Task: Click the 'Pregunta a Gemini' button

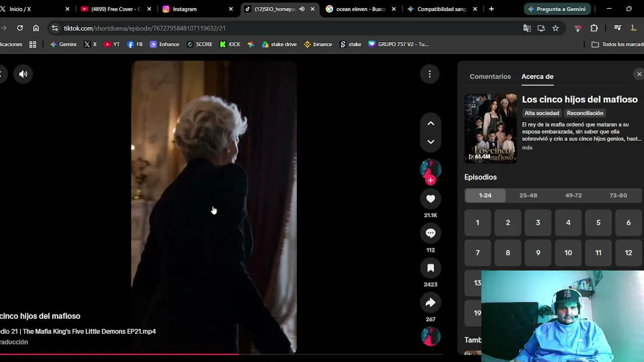Action: [556, 9]
